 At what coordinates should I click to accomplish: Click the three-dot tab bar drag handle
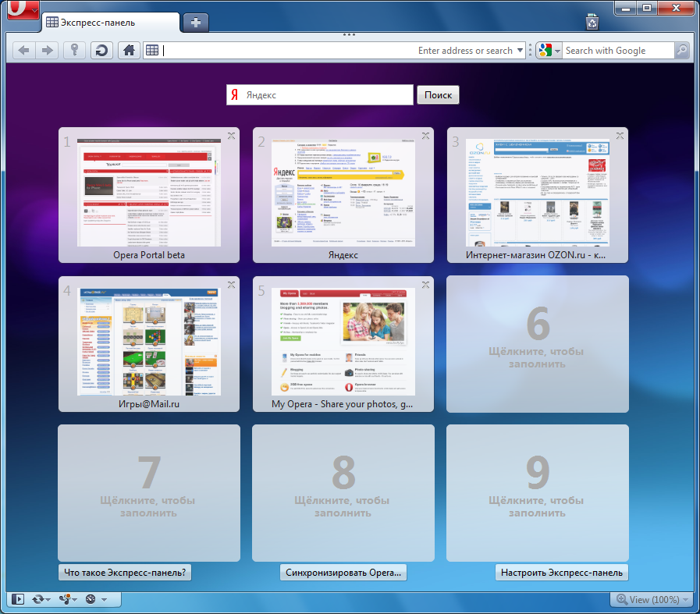pos(349,35)
